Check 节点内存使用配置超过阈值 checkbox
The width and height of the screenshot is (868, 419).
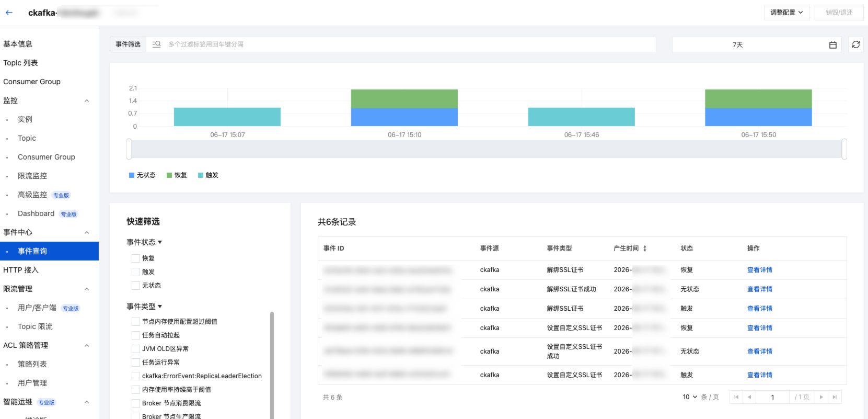(136, 322)
